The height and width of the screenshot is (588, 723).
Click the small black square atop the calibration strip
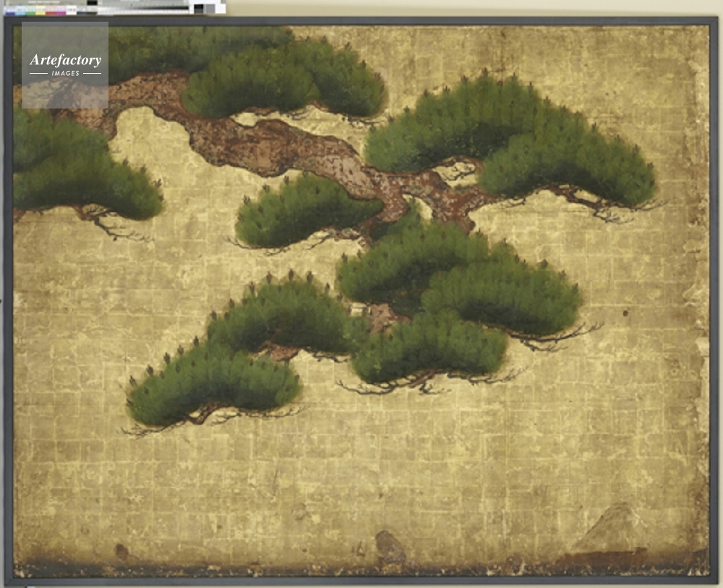click(92, 3)
